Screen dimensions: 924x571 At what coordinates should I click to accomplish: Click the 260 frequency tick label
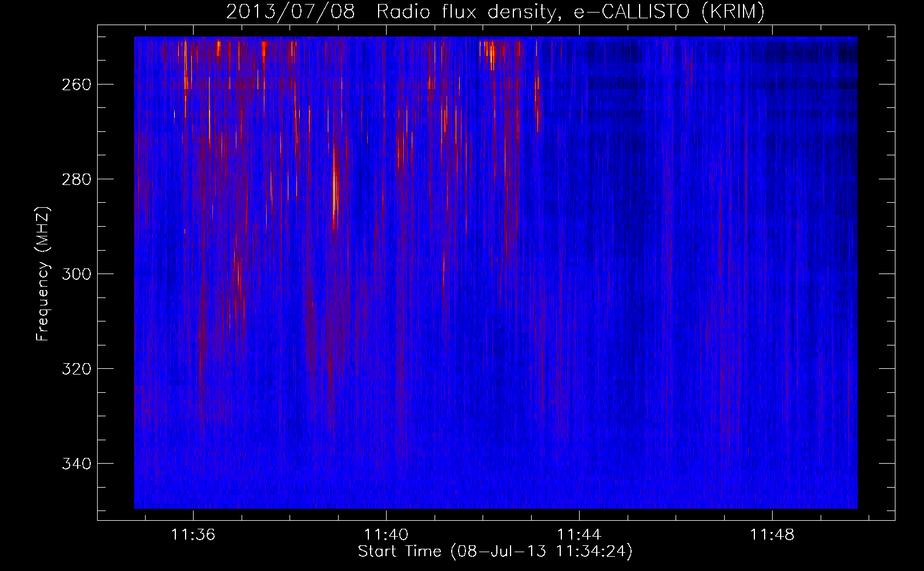coord(76,85)
